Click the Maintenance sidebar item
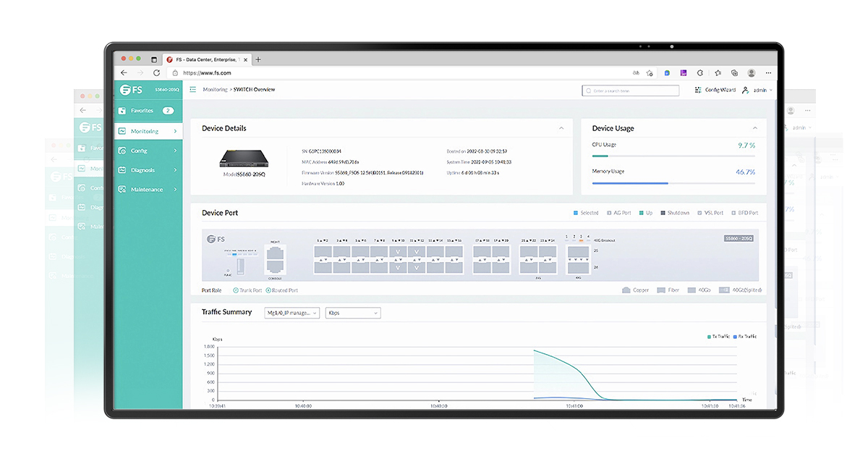 click(148, 190)
